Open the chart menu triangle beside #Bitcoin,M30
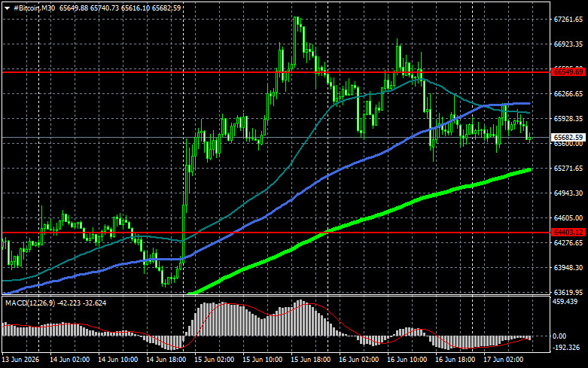Image resolution: width=588 pixels, height=368 pixels. [7, 8]
